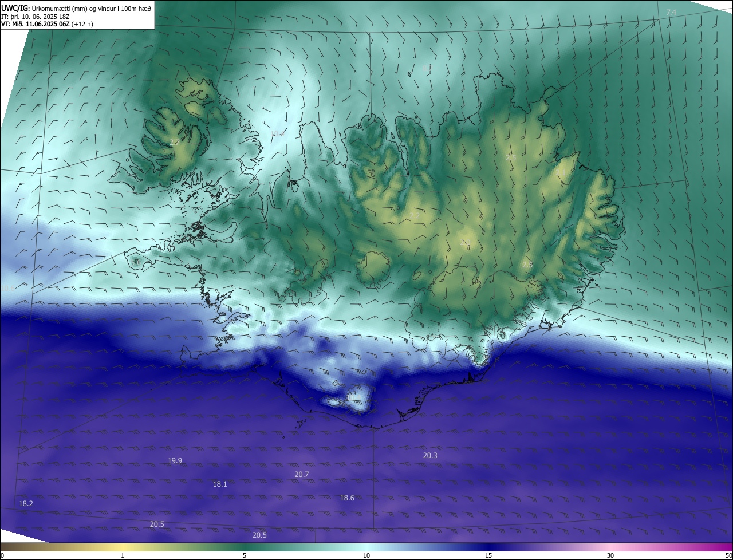Click the '15' tick on the colour scale
Image resolution: width=733 pixels, height=560 pixels.
coord(488,555)
